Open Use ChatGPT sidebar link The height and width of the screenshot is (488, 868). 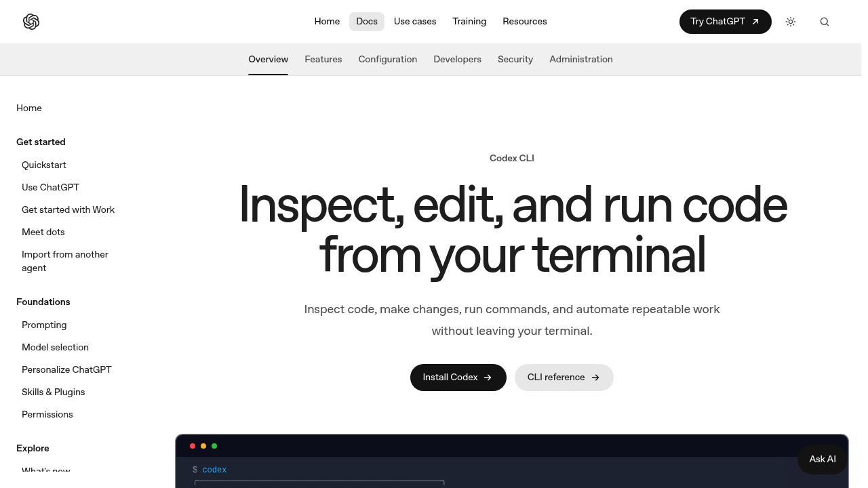(x=51, y=188)
